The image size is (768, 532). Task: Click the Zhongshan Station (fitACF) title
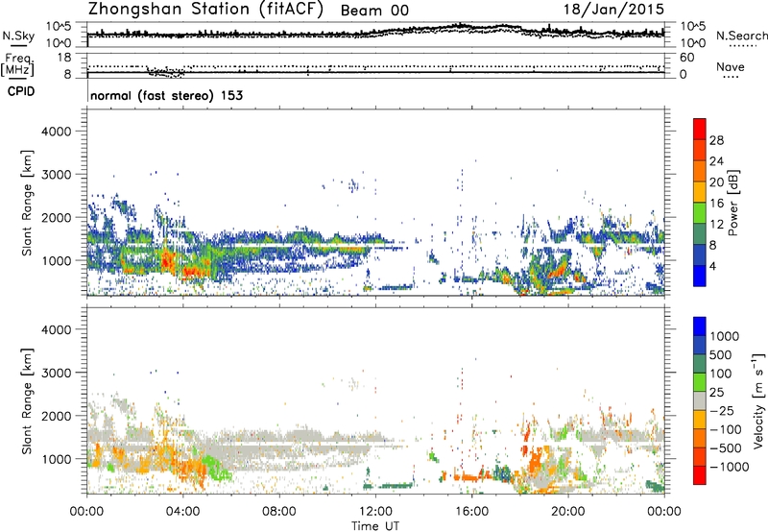205,9
